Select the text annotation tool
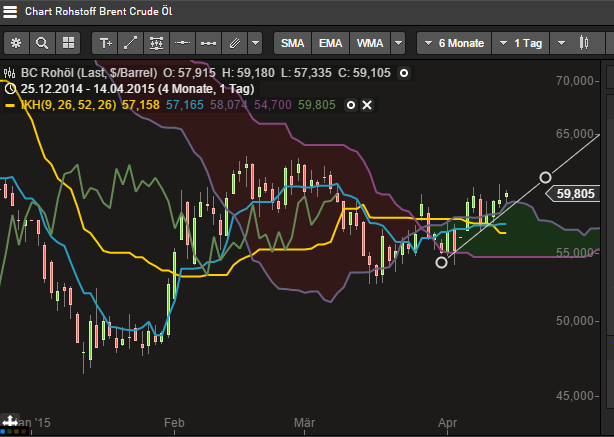This screenshot has width=614, height=437. click(105, 44)
